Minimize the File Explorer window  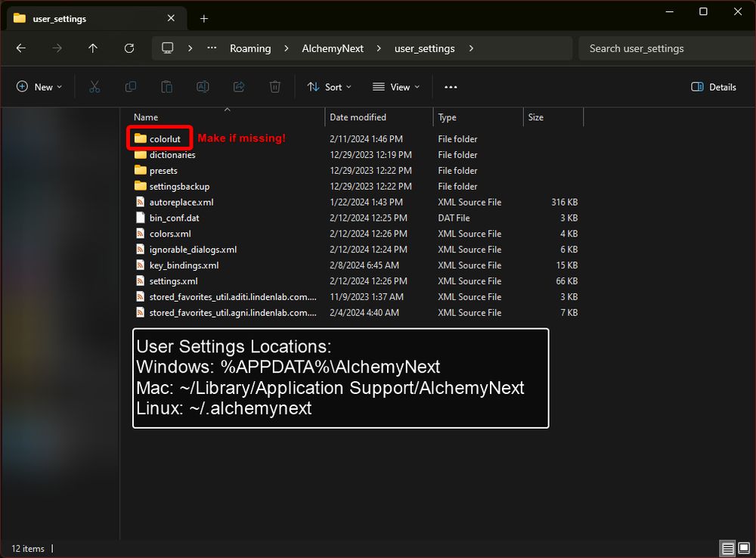click(669, 11)
